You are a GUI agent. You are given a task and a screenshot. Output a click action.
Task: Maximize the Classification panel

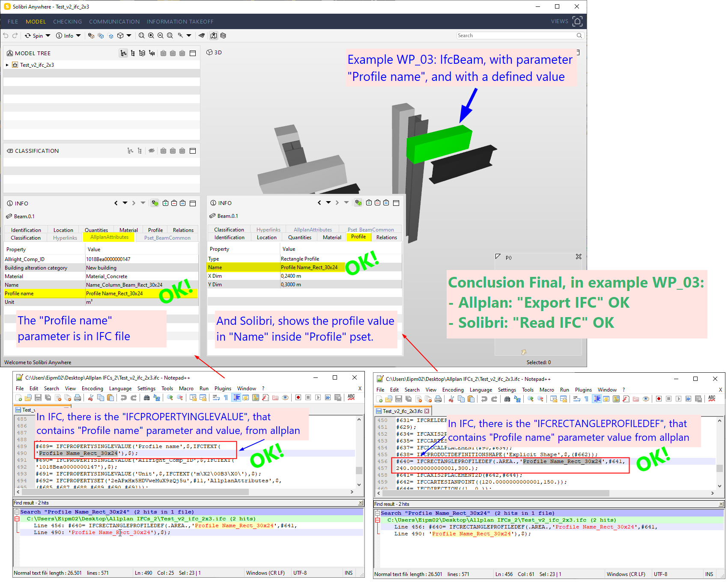(193, 151)
